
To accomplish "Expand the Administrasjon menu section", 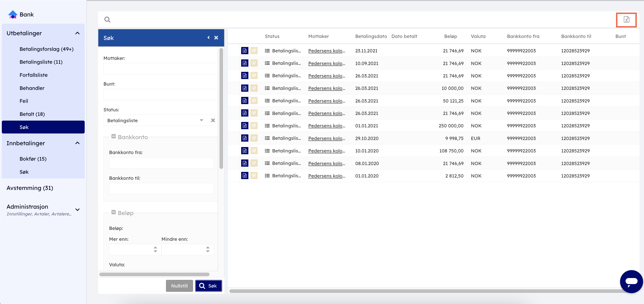I will pos(77,210).
